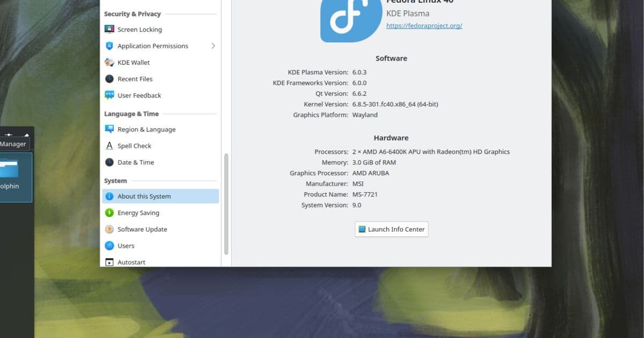Screen dimensions: 644x338
Task: Click the Graphics Platform value Wayland
Action: pos(365,115)
